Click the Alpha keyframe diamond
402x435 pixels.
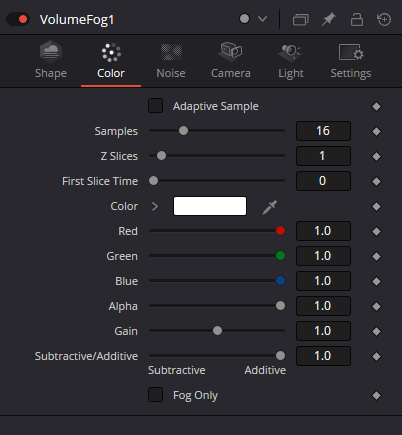click(x=376, y=307)
